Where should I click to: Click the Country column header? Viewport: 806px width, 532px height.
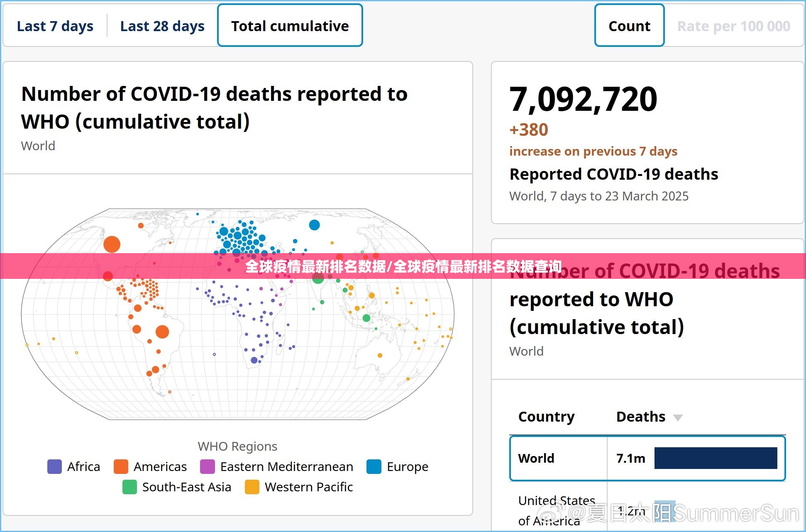[x=546, y=416]
